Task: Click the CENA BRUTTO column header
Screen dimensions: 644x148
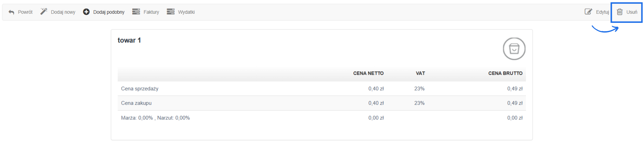Action: pyautogui.click(x=505, y=73)
